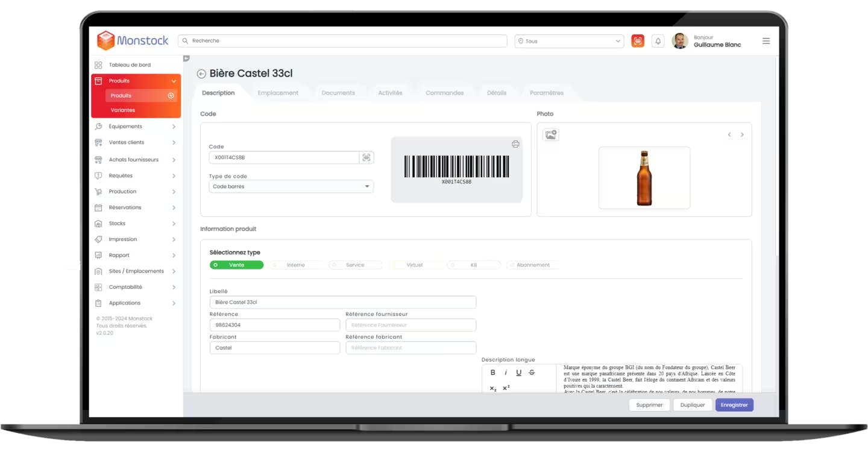Click the Fabricant input field
This screenshot has height=457, width=868.
coord(275,348)
